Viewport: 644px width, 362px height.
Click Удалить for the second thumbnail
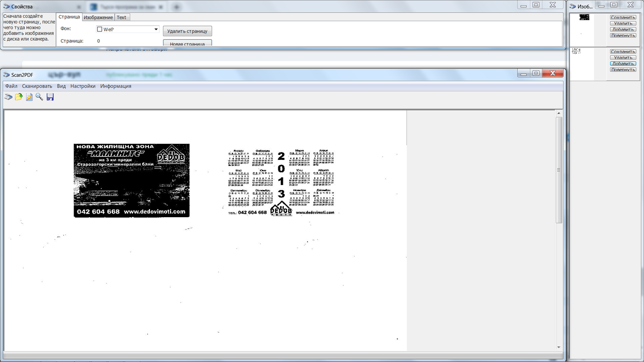tap(623, 57)
